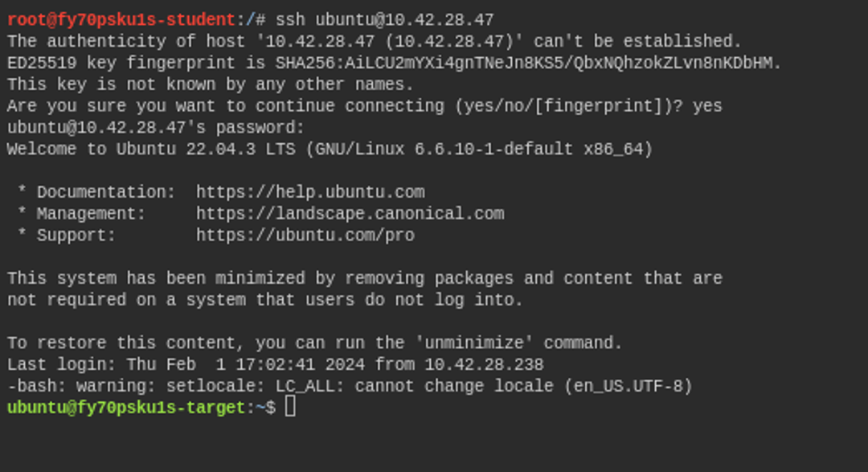Click the 'Welcome to Ubuntu 22.04.3 LTS' line
Screen dimensions: 868x472
151,149
